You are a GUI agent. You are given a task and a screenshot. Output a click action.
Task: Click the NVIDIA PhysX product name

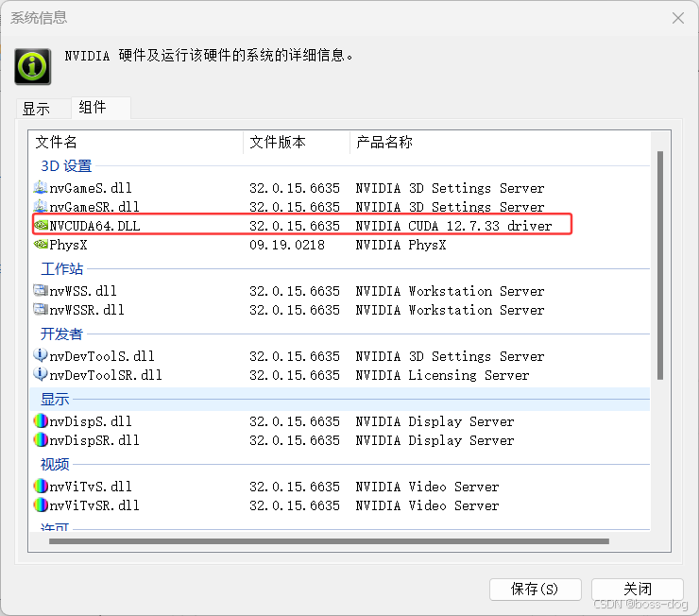[401, 245]
